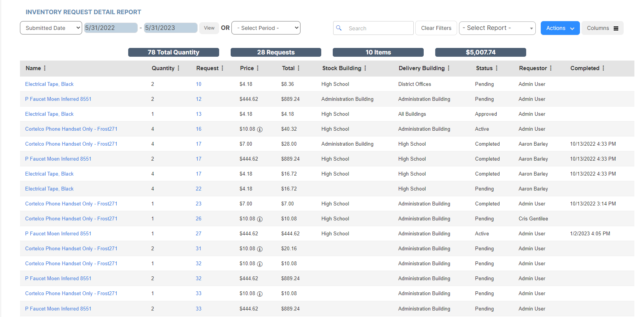This screenshot has width=644, height=317.
Task: Open the Select Report dropdown
Action: 497,28
